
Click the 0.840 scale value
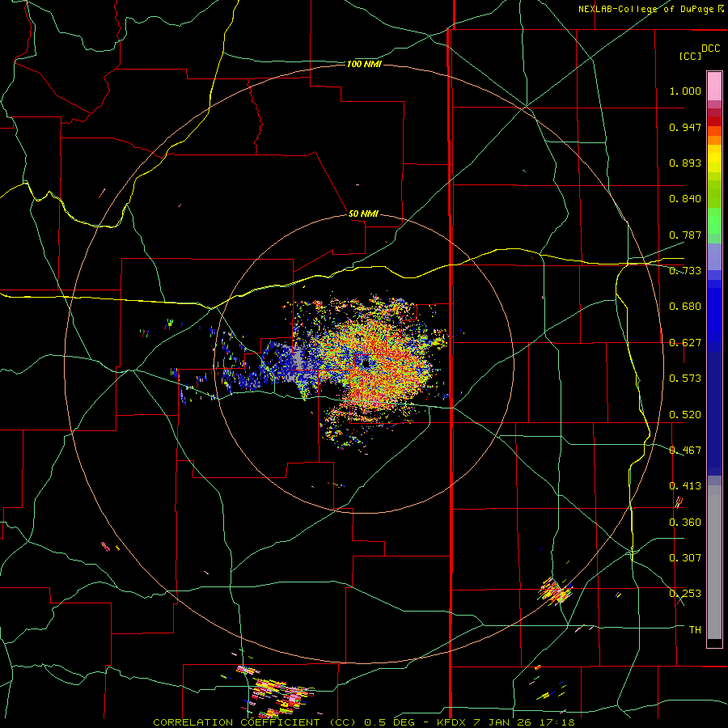tap(685, 199)
